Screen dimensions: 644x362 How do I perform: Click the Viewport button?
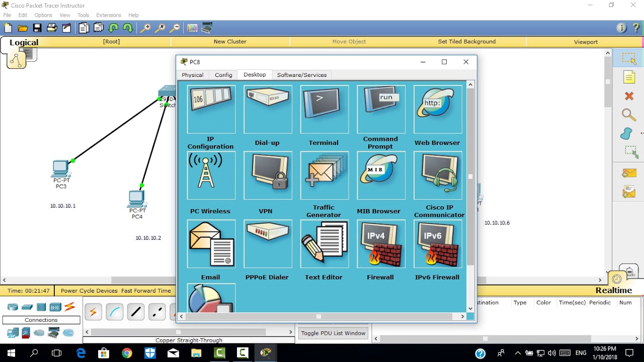point(586,42)
